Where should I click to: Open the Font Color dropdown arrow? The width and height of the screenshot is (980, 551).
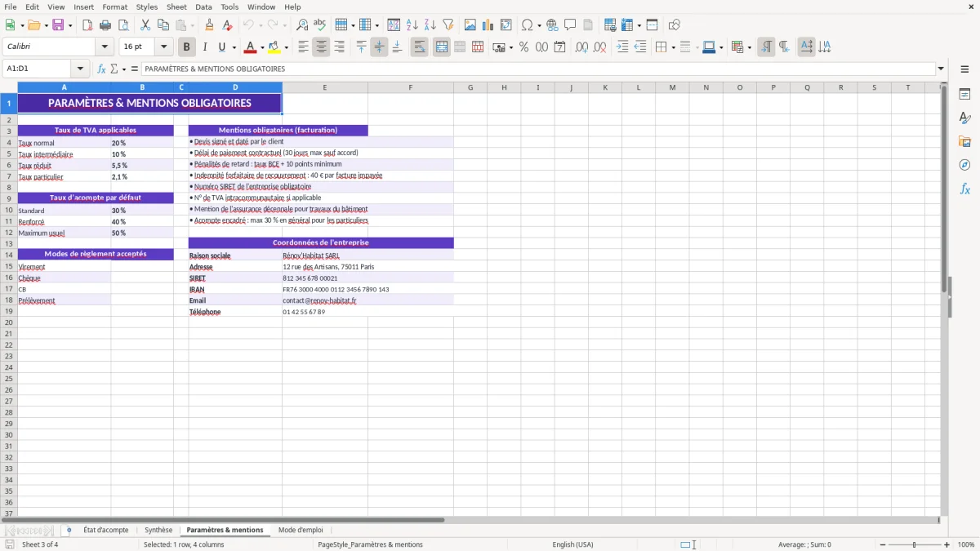point(262,47)
